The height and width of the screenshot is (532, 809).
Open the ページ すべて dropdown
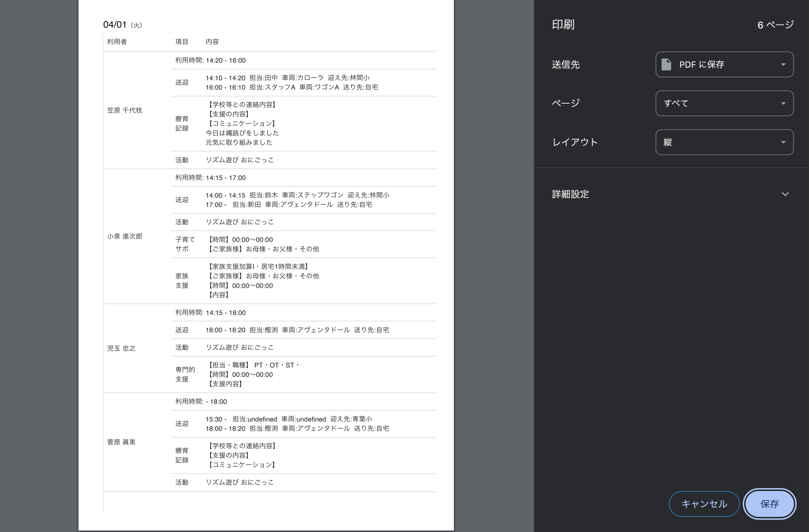724,103
